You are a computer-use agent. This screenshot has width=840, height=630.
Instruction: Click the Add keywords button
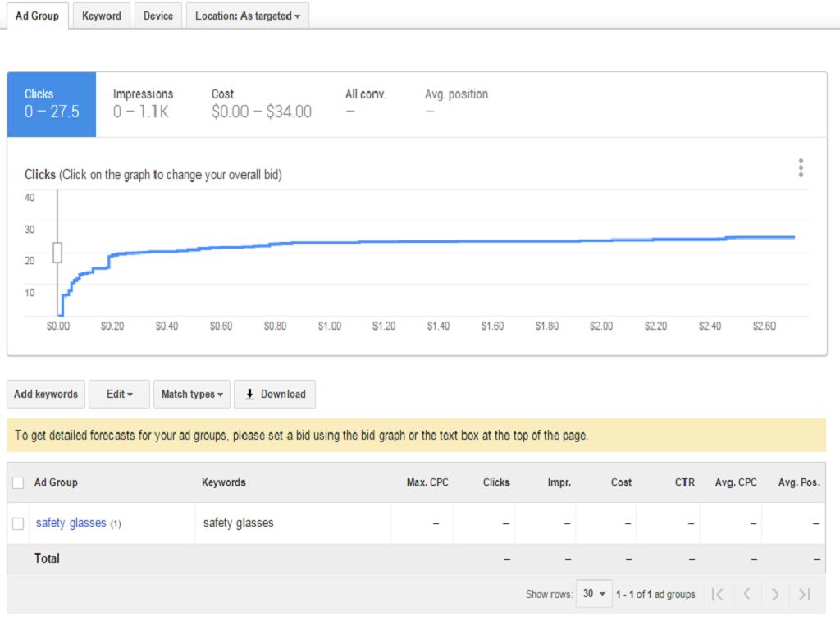[46, 394]
